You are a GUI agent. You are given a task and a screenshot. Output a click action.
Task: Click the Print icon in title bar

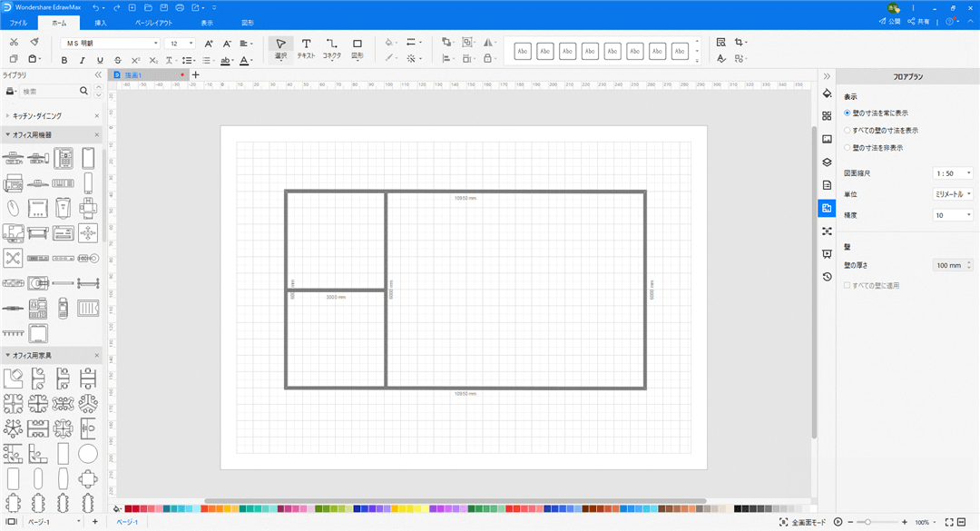tap(179, 7)
